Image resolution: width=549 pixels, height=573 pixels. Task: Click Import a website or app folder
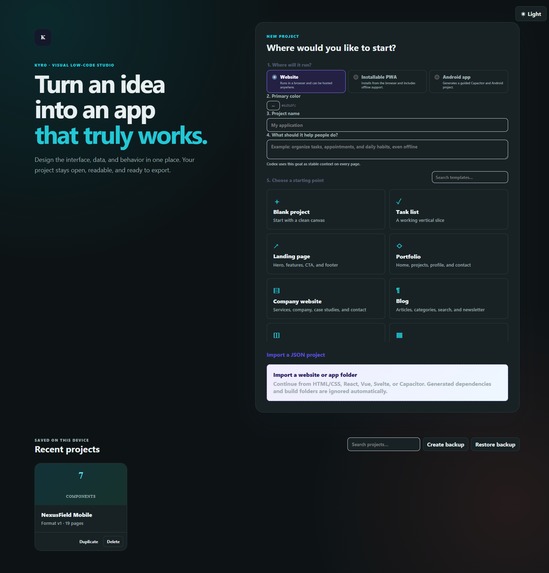[x=387, y=383]
